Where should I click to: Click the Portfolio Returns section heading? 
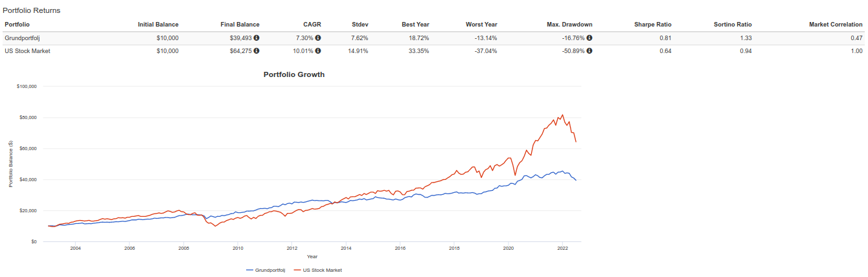[32, 11]
